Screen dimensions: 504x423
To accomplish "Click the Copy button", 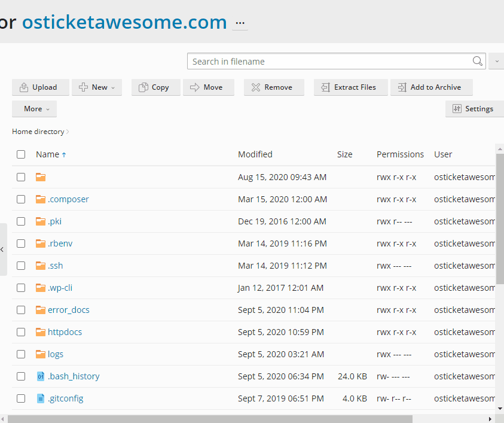I will pyautogui.click(x=156, y=87).
